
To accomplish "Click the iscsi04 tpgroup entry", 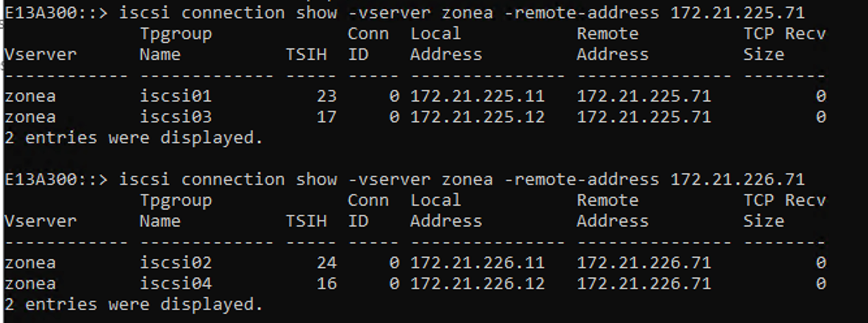I will pyautogui.click(x=176, y=284).
